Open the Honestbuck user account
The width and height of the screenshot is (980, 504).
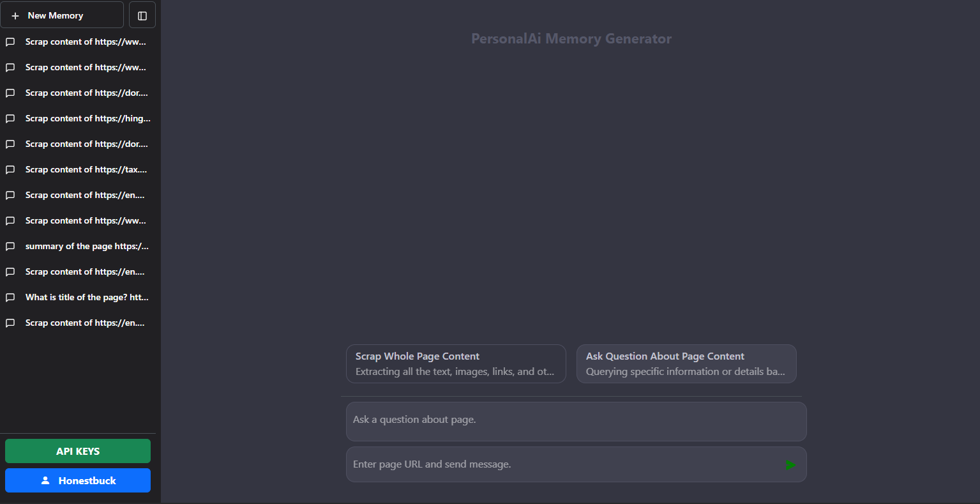tap(78, 480)
